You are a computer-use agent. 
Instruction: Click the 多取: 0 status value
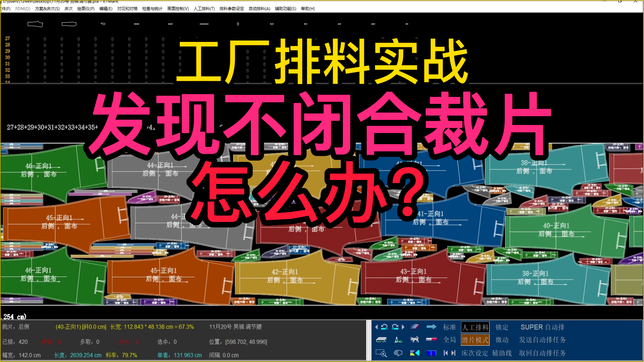click(x=90, y=342)
